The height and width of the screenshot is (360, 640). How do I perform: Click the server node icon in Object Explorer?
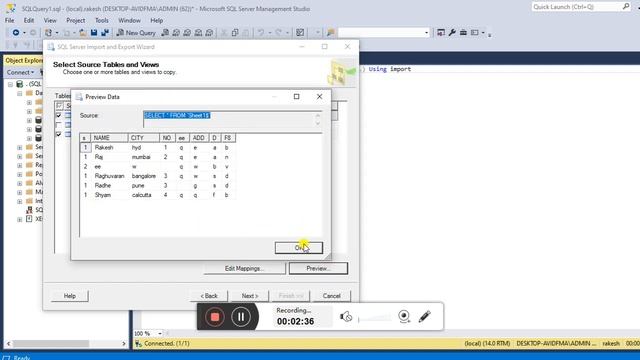click(19, 84)
